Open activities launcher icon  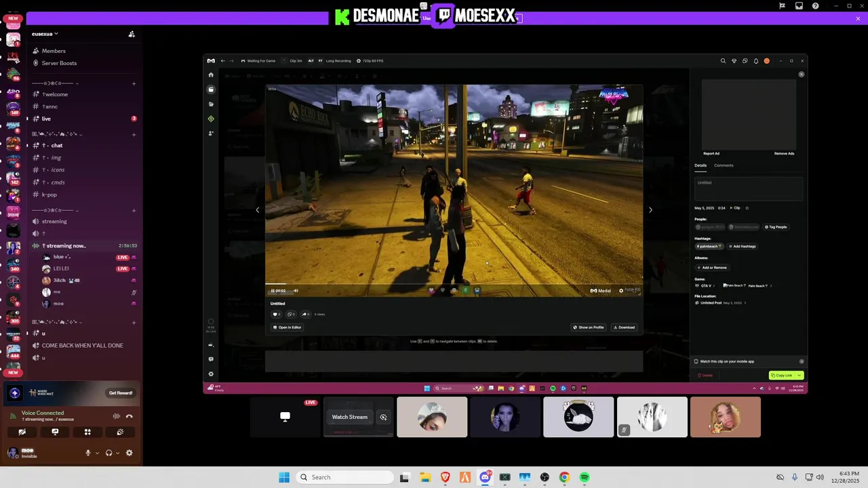click(x=87, y=432)
